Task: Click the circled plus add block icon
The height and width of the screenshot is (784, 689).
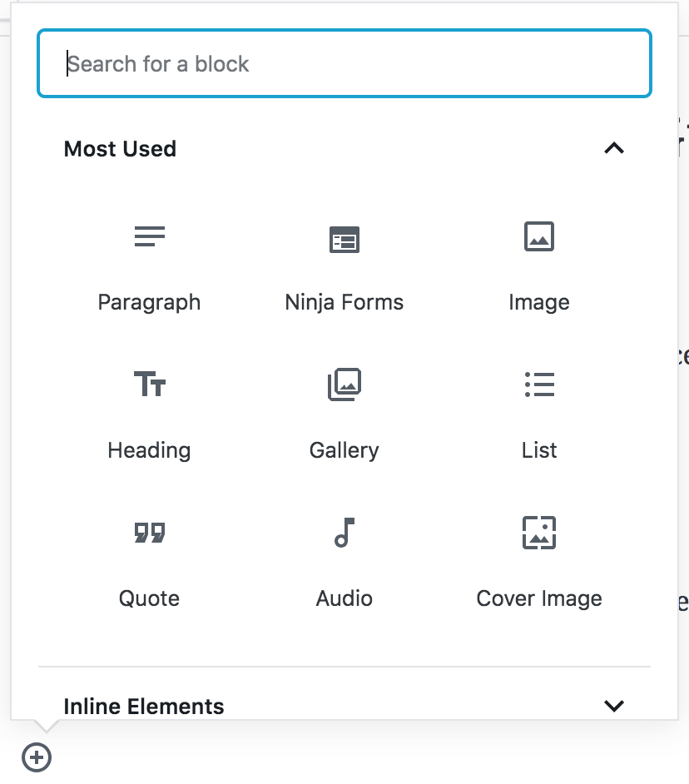Action: [37, 757]
